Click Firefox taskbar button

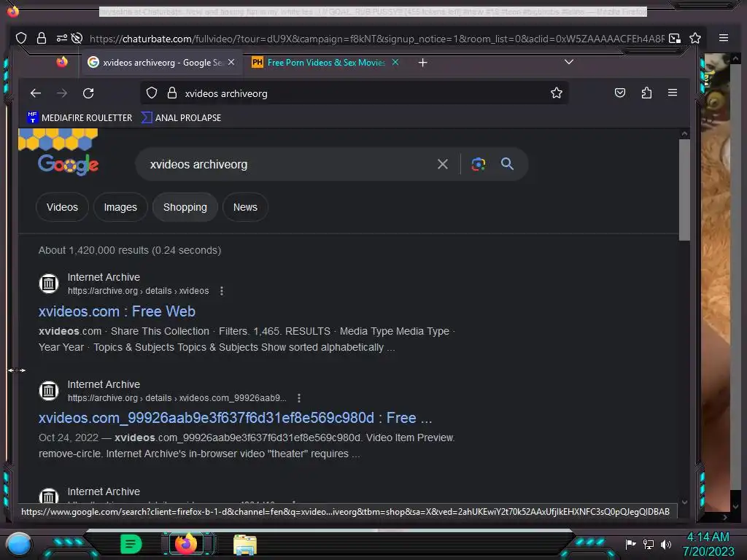[x=186, y=544]
